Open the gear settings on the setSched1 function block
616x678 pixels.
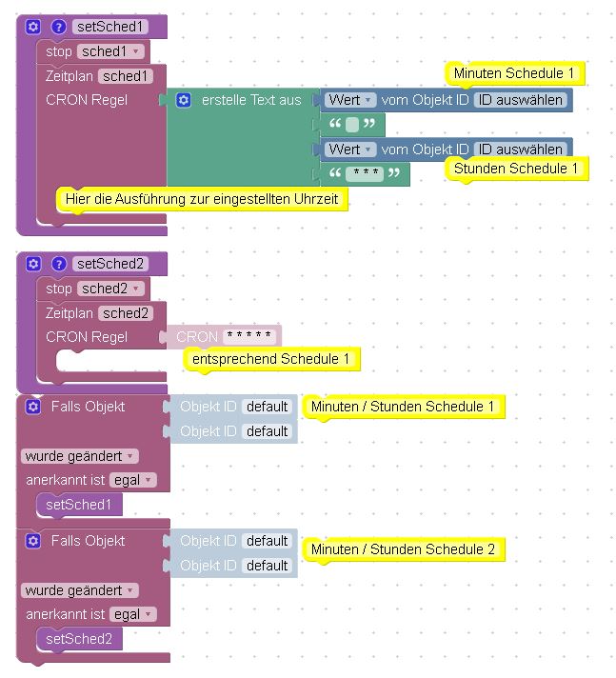tap(33, 27)
